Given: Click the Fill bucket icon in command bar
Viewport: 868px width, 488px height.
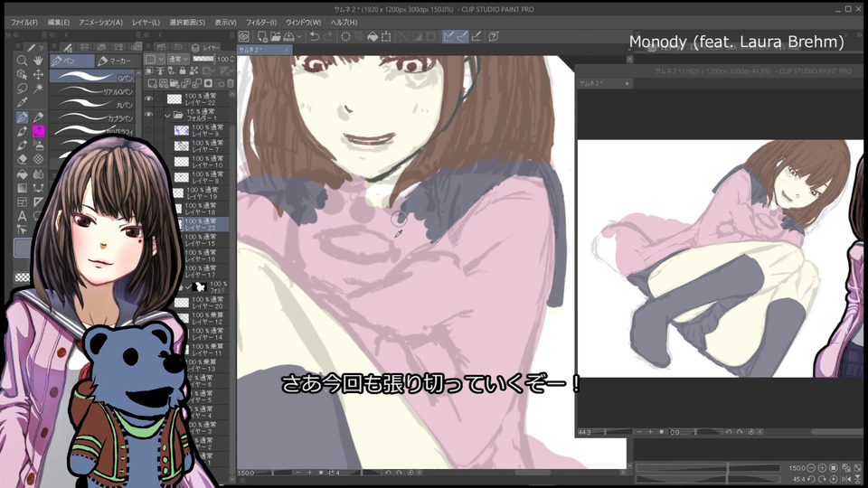Looking at the screenshot, I should click(x=373, y=36).
